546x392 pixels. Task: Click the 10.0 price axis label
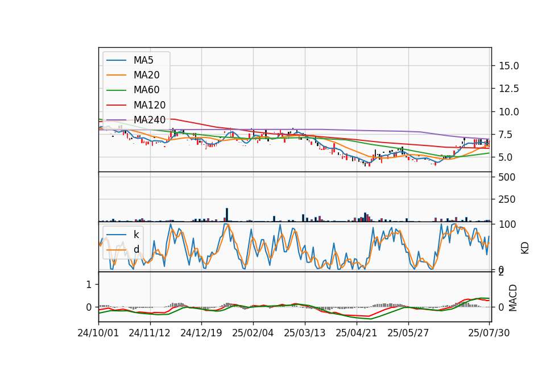[508, 112]
